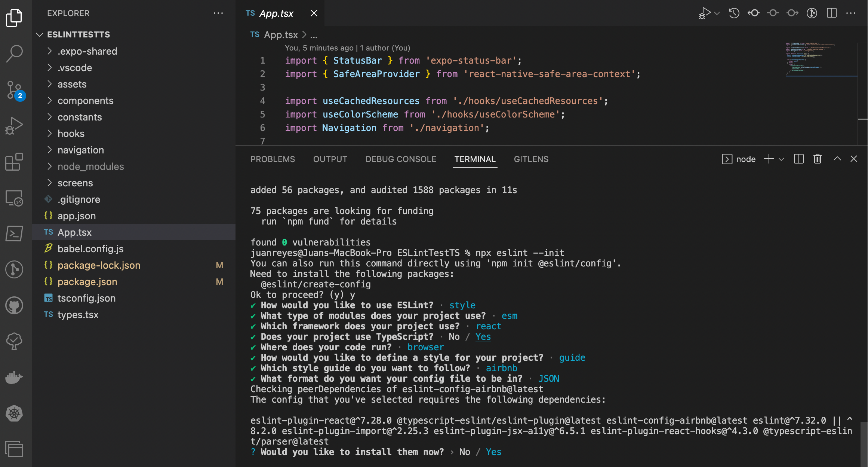The height and width of the screenshot is (467, 868).
Task: Split the editor to the right
Action: [x=832, y=13]
